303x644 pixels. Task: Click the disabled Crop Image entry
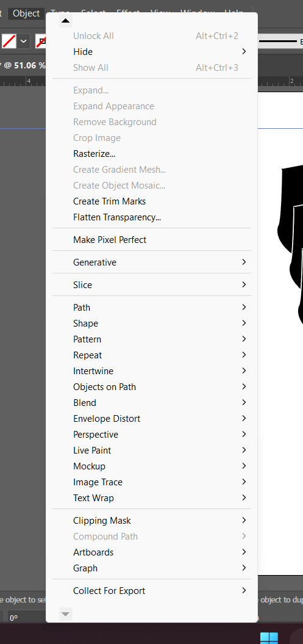pyautogui.click(x=152, y=138)
